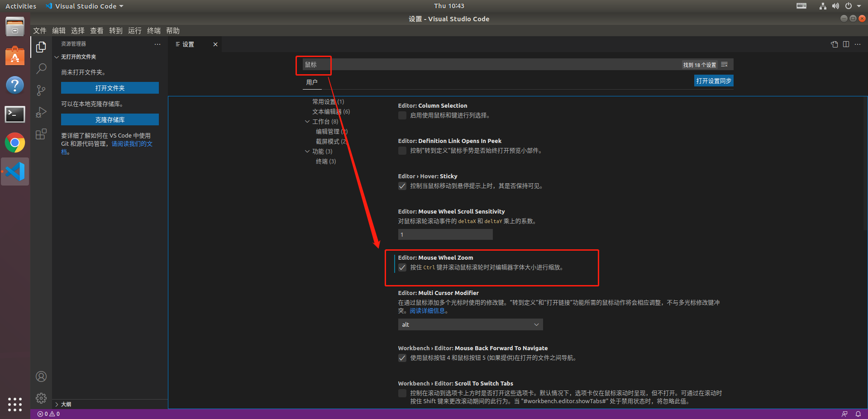Open editor More Actions ellipsis
This screenshot has height=419, width=868.
tap(858, 44)
